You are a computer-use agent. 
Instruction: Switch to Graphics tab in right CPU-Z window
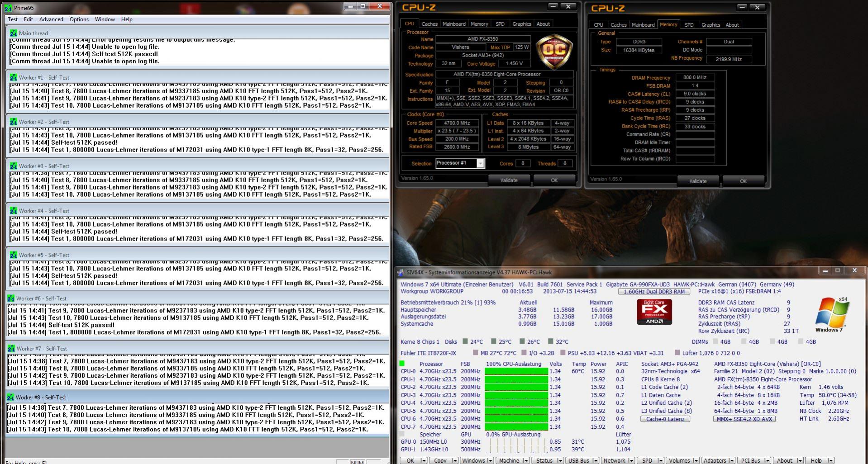[711, 25]
